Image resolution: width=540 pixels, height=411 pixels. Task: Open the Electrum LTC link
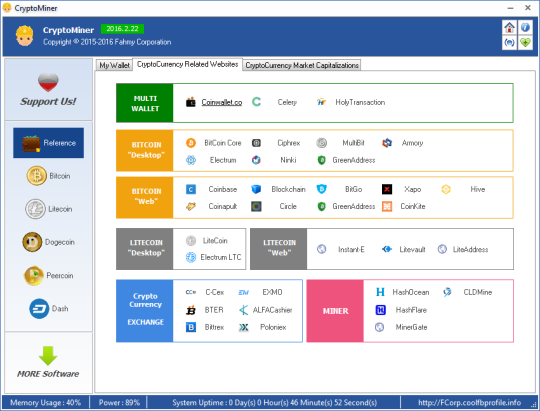221,257
